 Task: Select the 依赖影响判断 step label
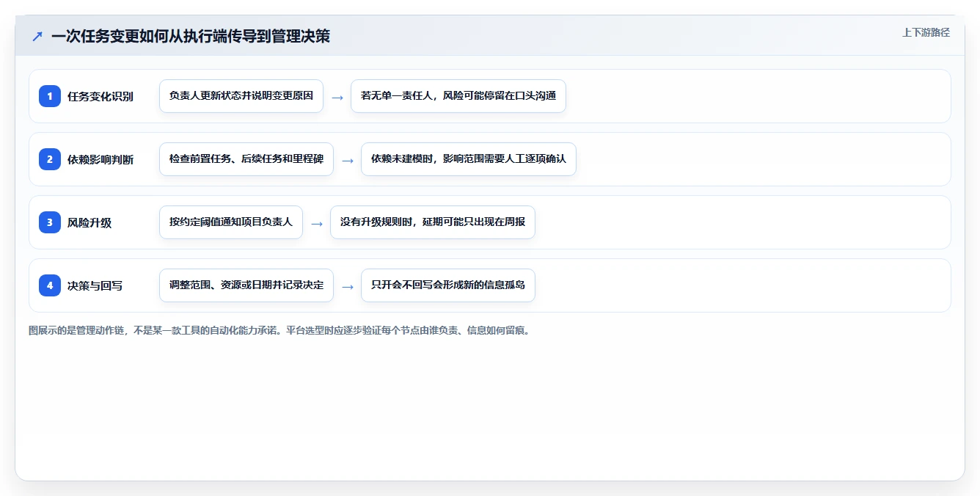coord(100,159)
